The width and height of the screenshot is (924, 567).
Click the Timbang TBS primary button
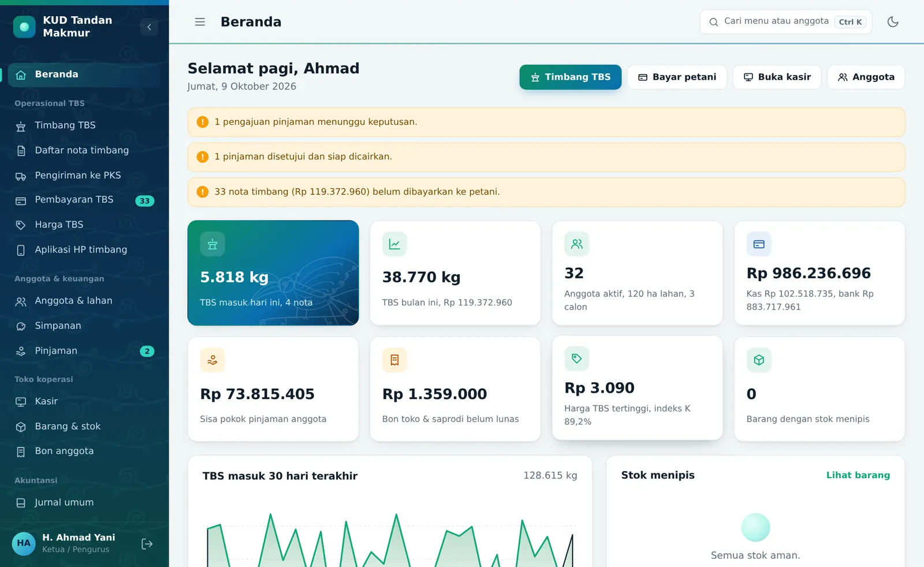[x=571, y=77]
